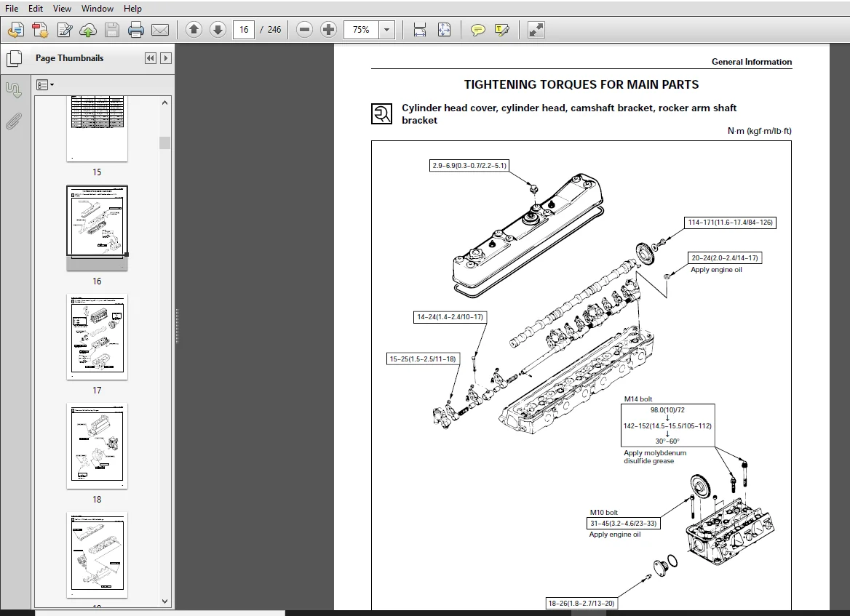The height and width of the screenshot is (616, 850).
Task: Click the Fit Page icon
Action: (x=444, y=30)
